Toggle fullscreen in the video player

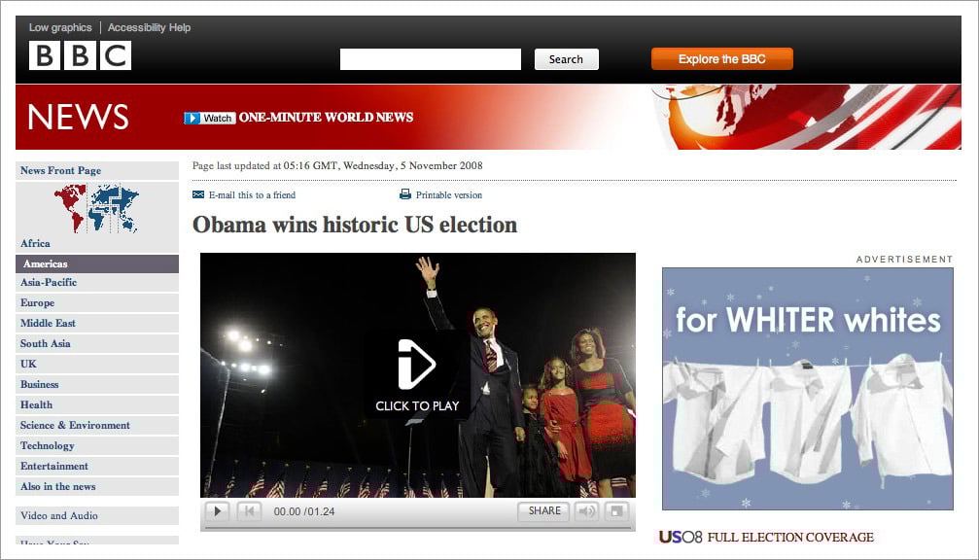click(616, 511)
